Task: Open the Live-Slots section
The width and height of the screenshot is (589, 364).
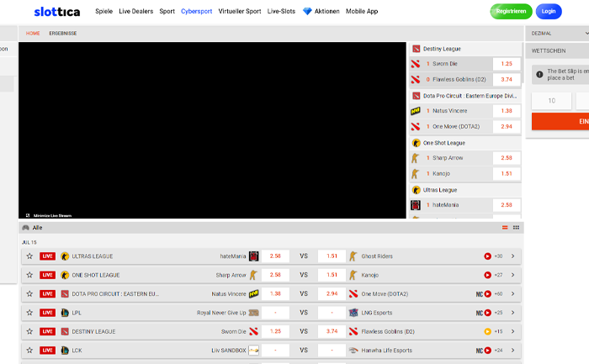Action: [x=281, y=11]
